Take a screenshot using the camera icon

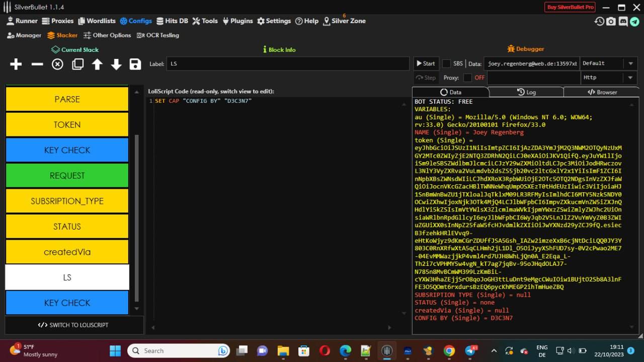(611, 21)
